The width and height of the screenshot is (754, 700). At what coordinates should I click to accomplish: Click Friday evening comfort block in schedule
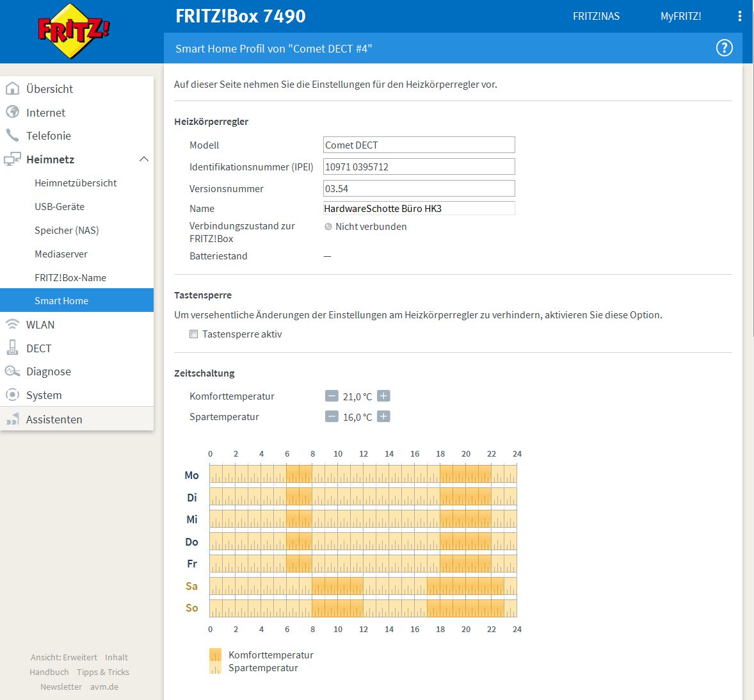tap(465, 563)
